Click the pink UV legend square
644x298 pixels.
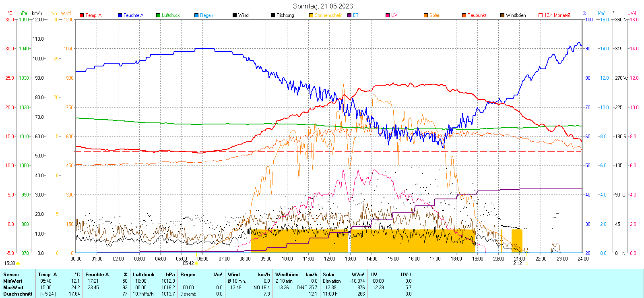tap(388, 15)
